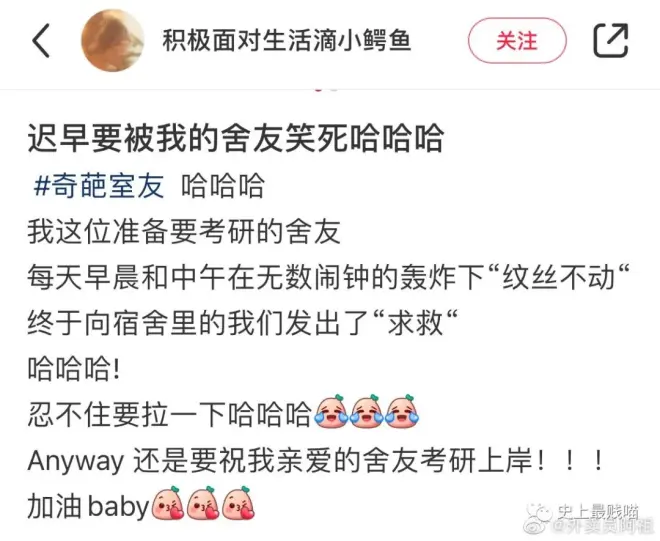Tap the third kiss emoji after baby

pos(238,504)
